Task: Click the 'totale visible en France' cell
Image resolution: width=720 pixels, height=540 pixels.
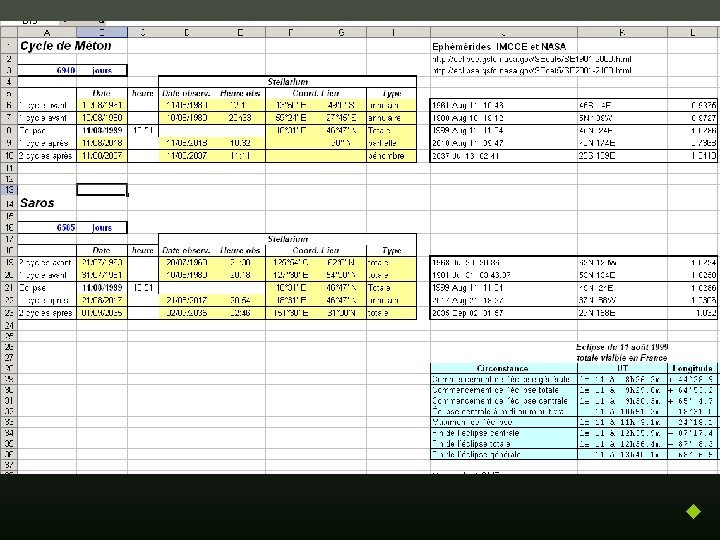Action: [622, 358]
